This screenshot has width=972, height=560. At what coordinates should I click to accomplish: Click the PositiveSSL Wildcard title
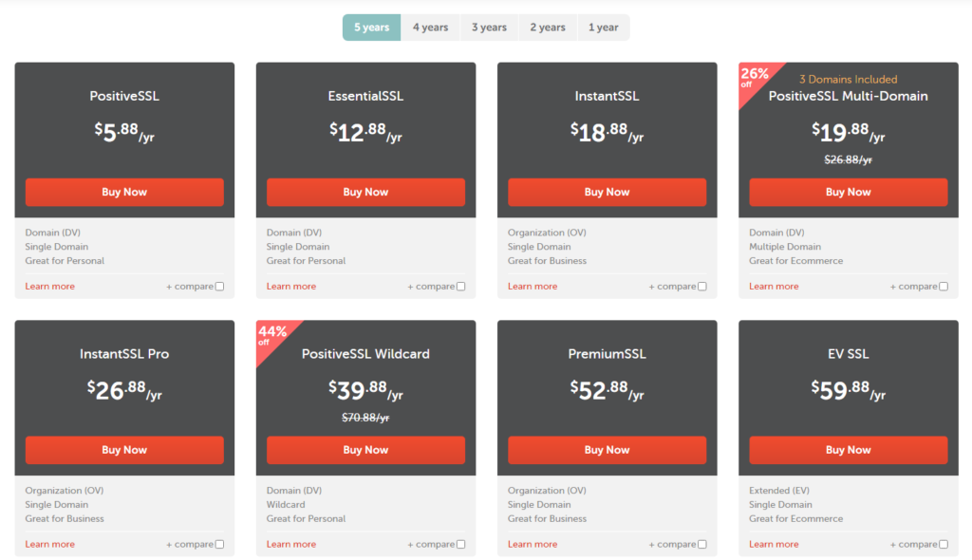click(365, 354)
